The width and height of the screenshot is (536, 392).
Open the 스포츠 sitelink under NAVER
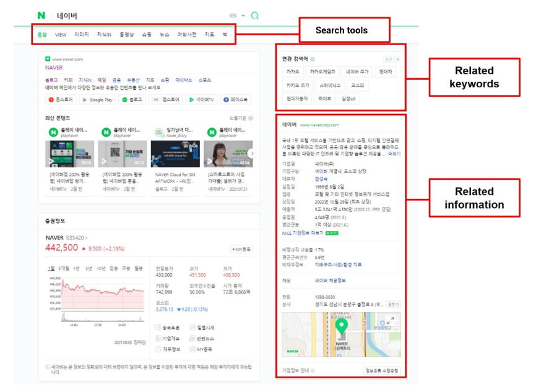(x=205, y=80)
